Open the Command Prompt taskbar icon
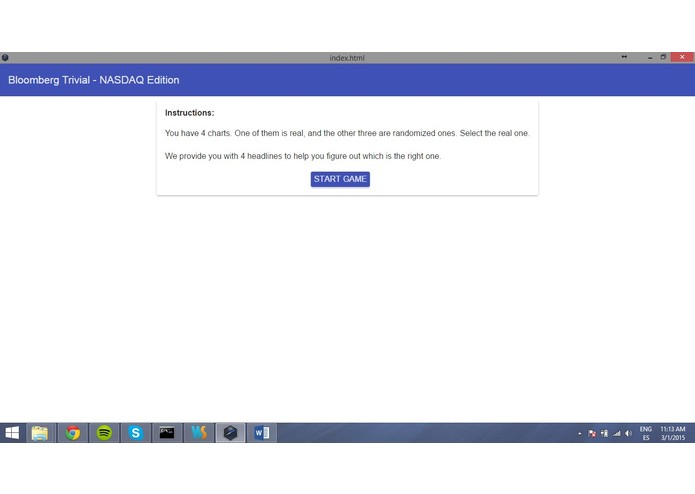 (x=167, y=433)
